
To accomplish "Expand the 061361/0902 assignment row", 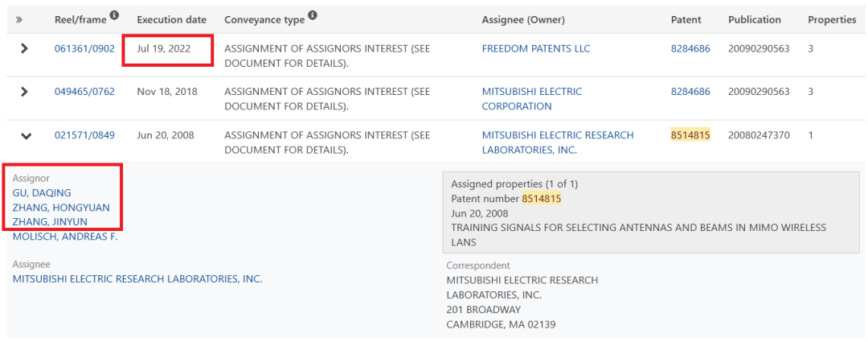I will coord(24,49).
